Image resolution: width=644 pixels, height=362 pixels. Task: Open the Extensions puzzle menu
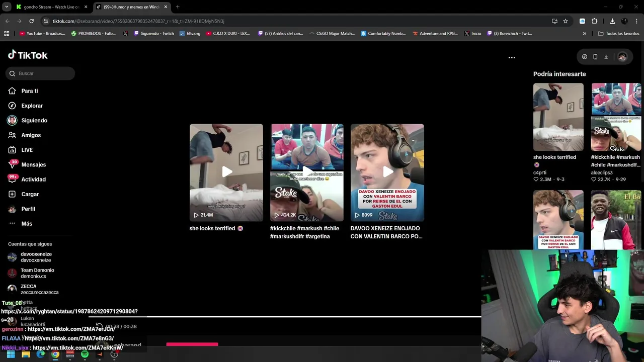click(594, 21)
